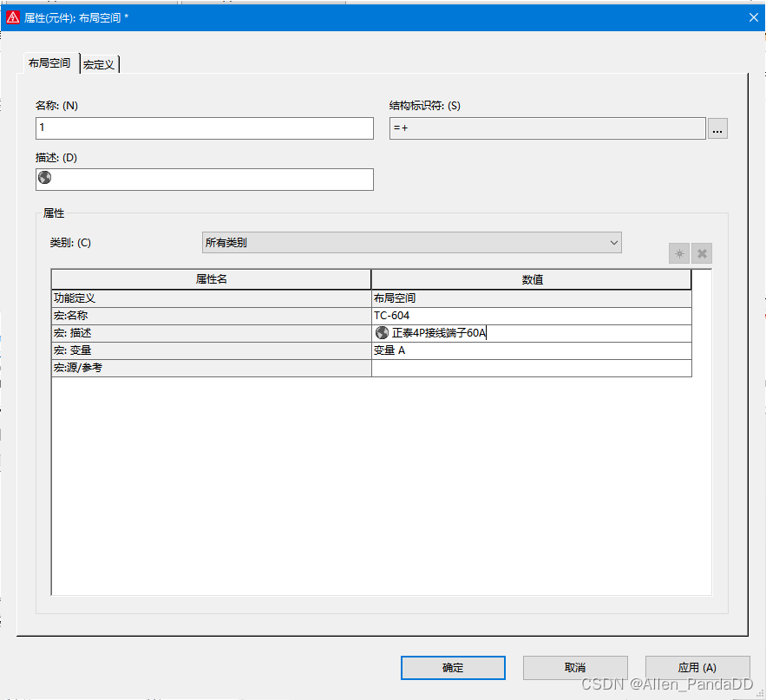
Task: Click the EPLAN warning icon in title bar
Action: pos(13,16)
